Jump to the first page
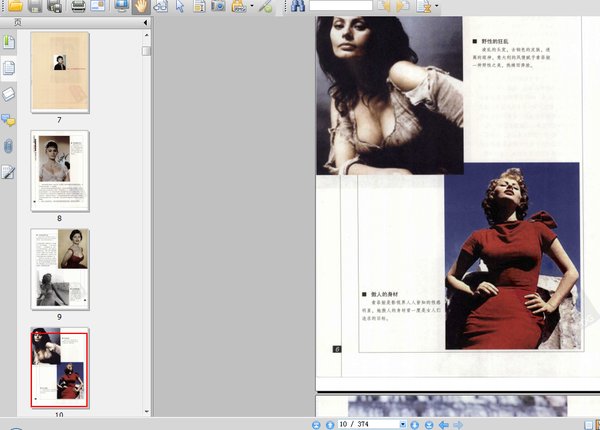This screenshot has height=430, width=600. (317, 424)
